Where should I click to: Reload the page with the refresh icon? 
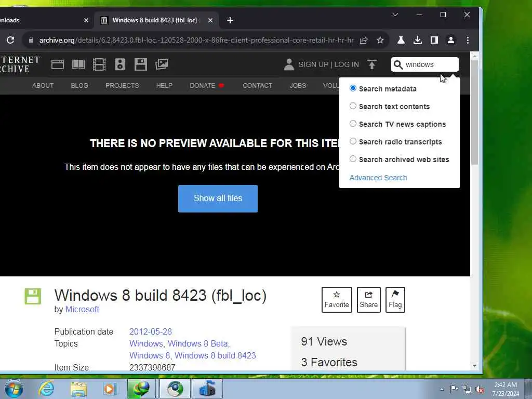10,40
